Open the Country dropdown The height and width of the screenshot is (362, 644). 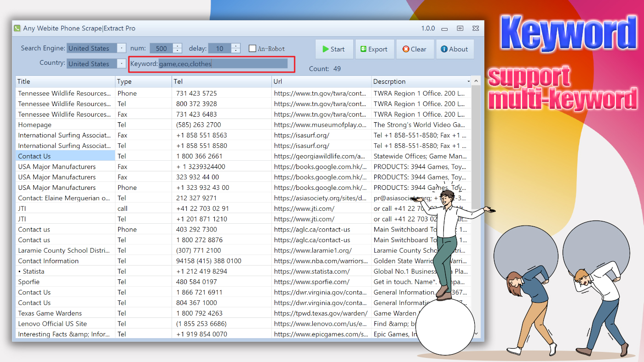pos(121,64)
